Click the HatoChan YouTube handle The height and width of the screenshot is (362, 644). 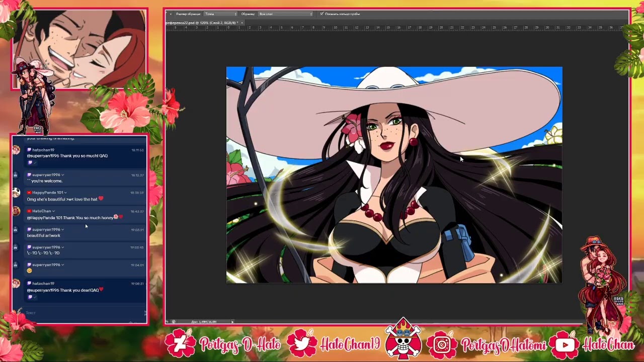pos(608,345)
